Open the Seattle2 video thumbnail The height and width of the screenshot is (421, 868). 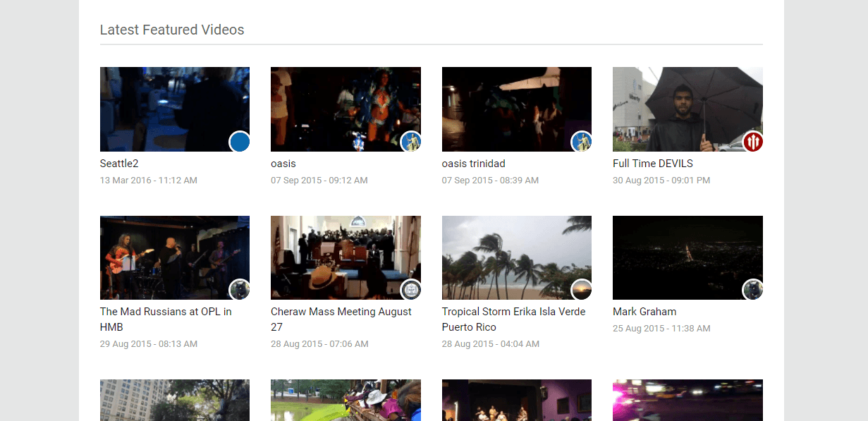coord(175,109)
